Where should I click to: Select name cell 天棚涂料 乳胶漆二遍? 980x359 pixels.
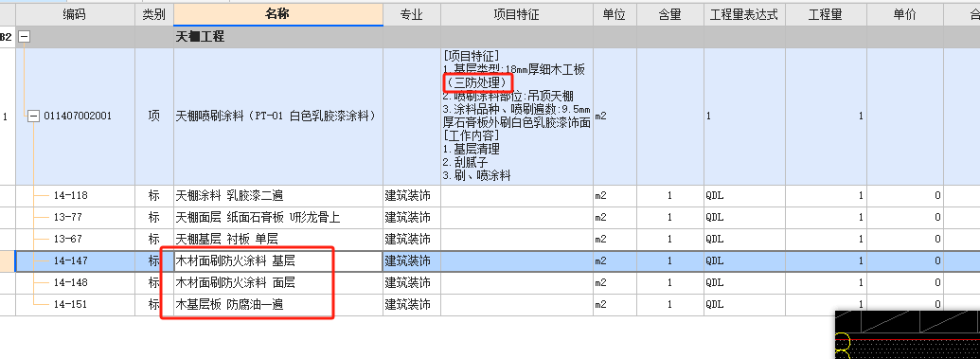278,196
